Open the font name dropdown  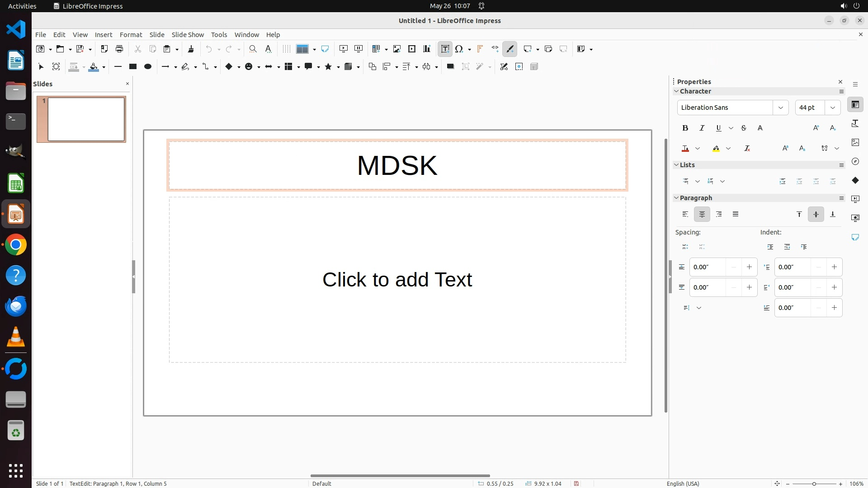(x=780, y=108)
